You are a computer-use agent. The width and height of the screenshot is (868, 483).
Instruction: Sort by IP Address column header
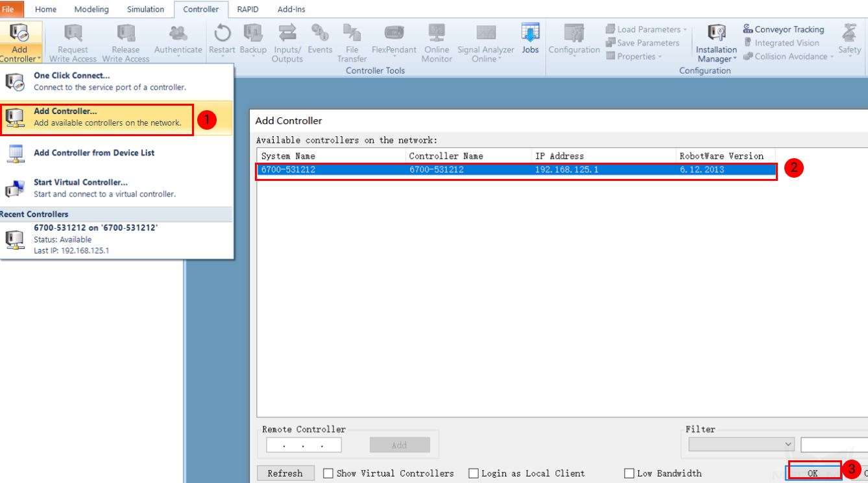point(604,156)
